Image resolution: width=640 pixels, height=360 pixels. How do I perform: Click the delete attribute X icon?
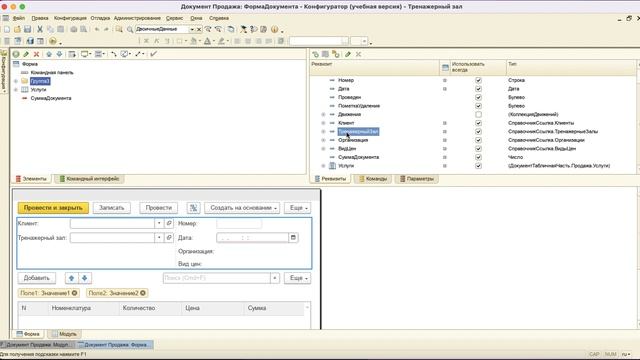[358, 54]
